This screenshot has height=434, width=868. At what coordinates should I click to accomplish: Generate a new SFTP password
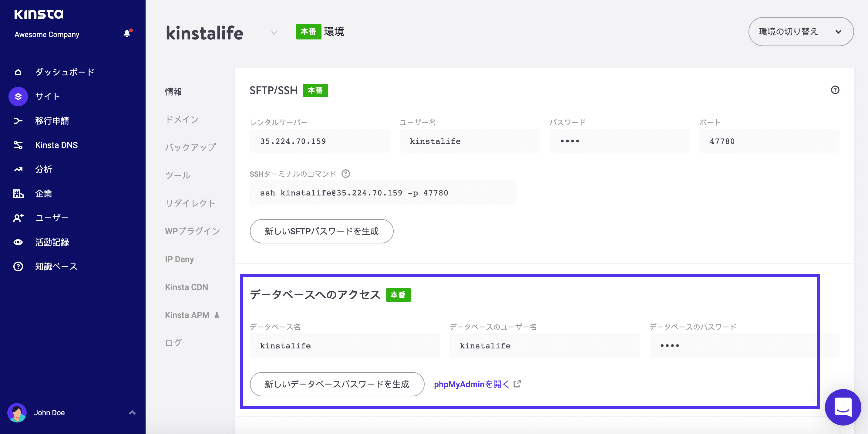point(321,231)
